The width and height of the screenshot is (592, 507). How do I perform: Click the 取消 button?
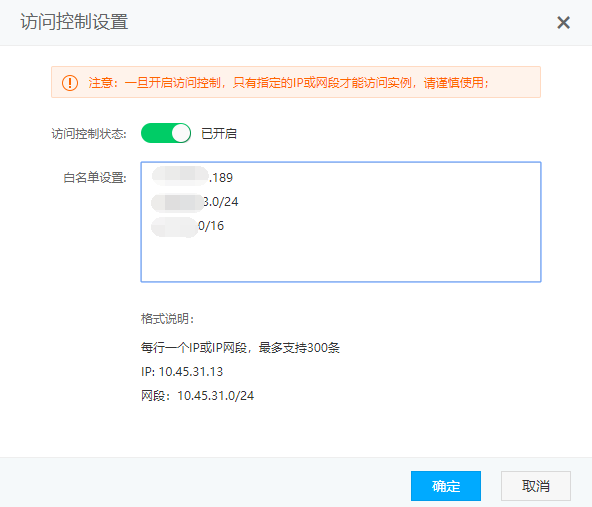536,486
